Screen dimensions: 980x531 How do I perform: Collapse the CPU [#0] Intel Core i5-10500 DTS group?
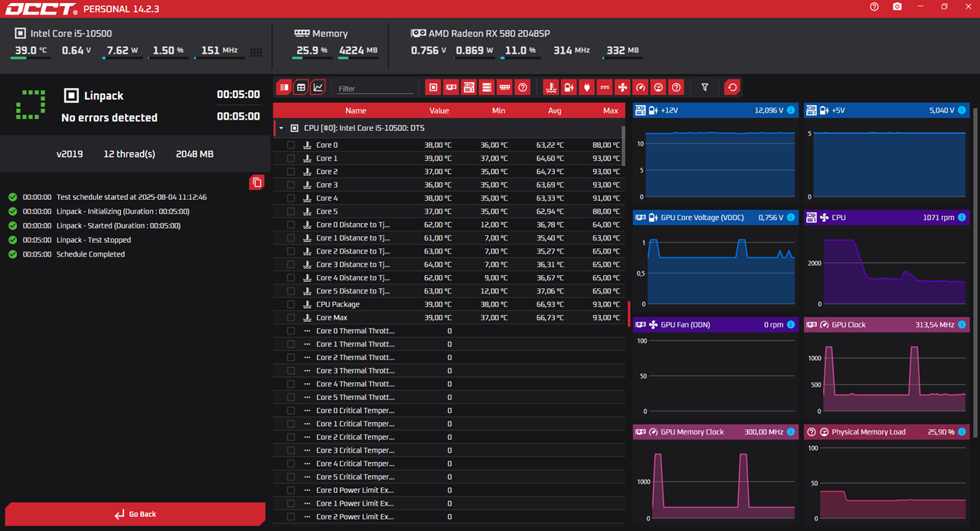(x=282, y=129)
